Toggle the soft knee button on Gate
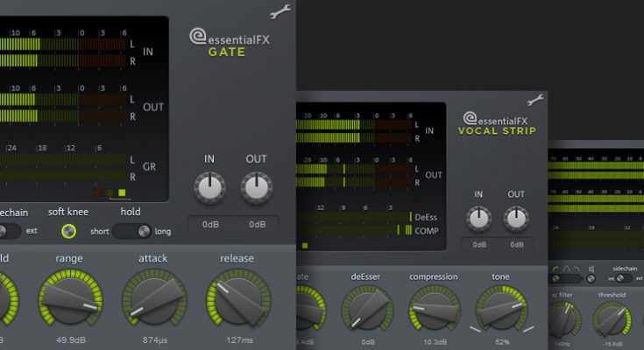644x350 pixels. 68,231
